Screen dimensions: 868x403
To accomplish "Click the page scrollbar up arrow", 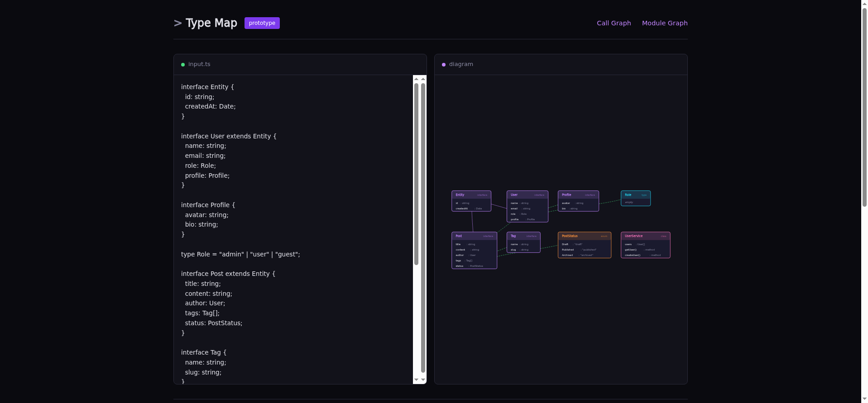I will tap(864, 4).
